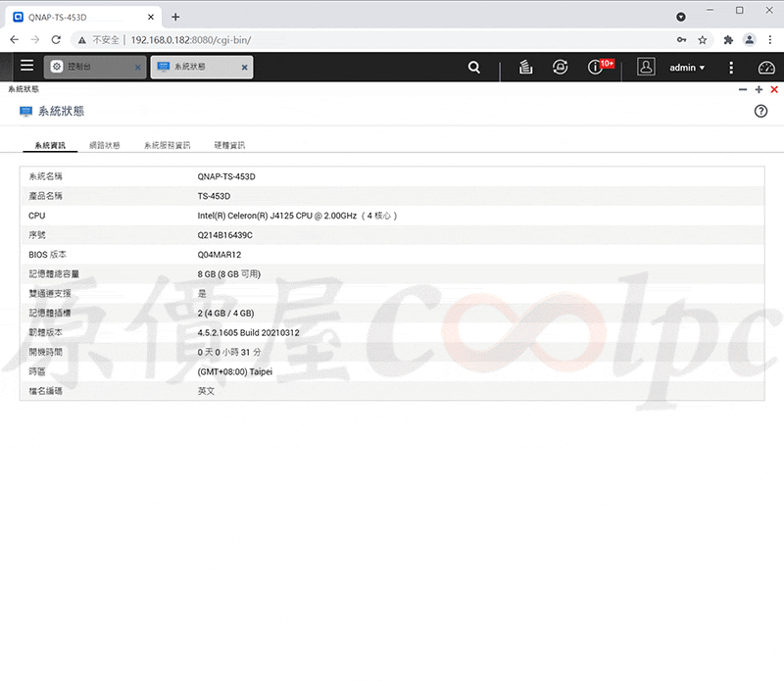Select the 系統服務資訊 tab
The image size is (784, 681).
coord(167,145)
